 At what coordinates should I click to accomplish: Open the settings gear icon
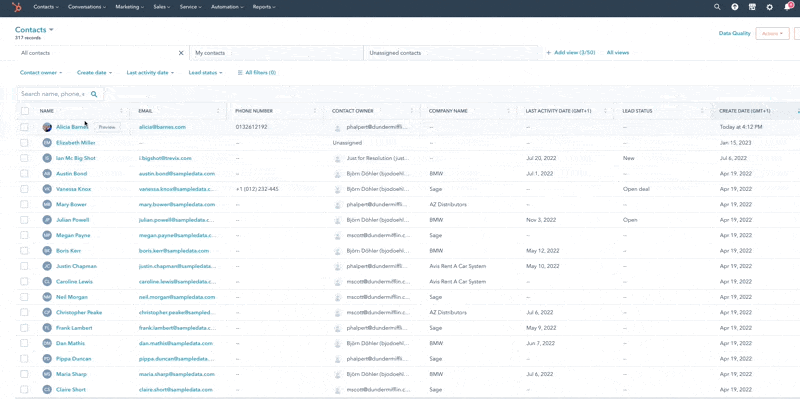pyautogui.click(x=769, y=7)
